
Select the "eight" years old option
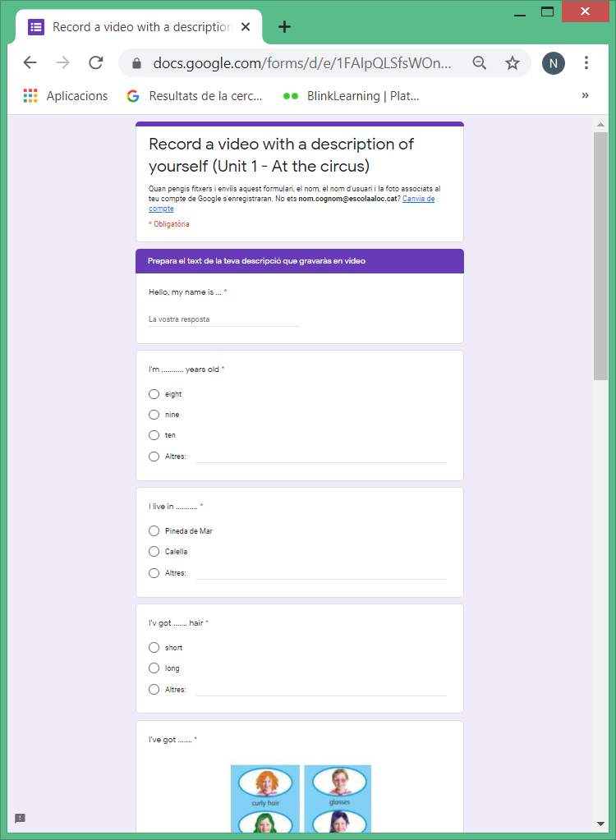point(154,394)
